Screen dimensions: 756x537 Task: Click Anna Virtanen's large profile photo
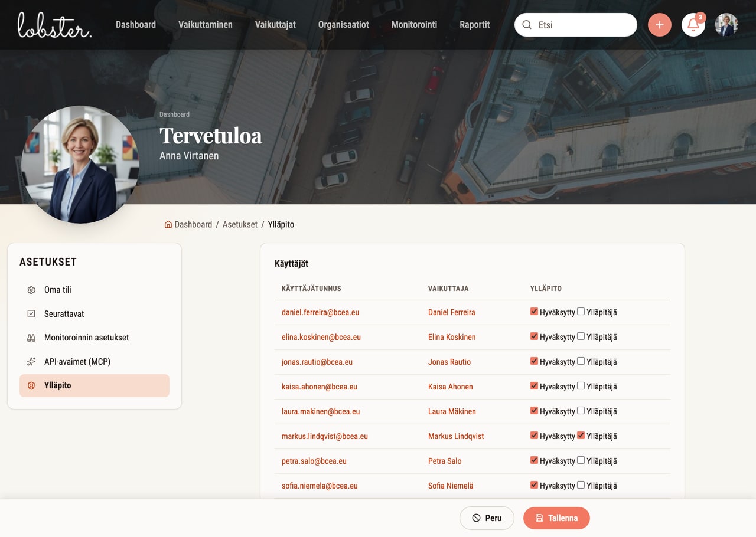(80, 165)
